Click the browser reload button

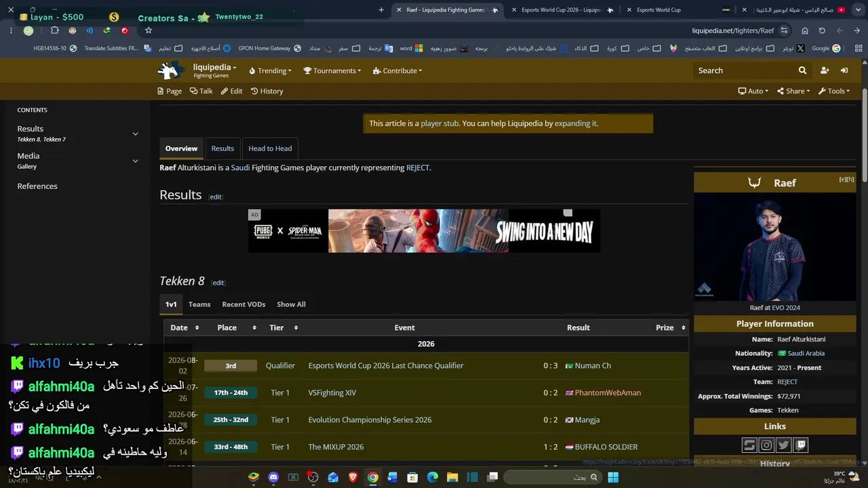click(822, 30)
